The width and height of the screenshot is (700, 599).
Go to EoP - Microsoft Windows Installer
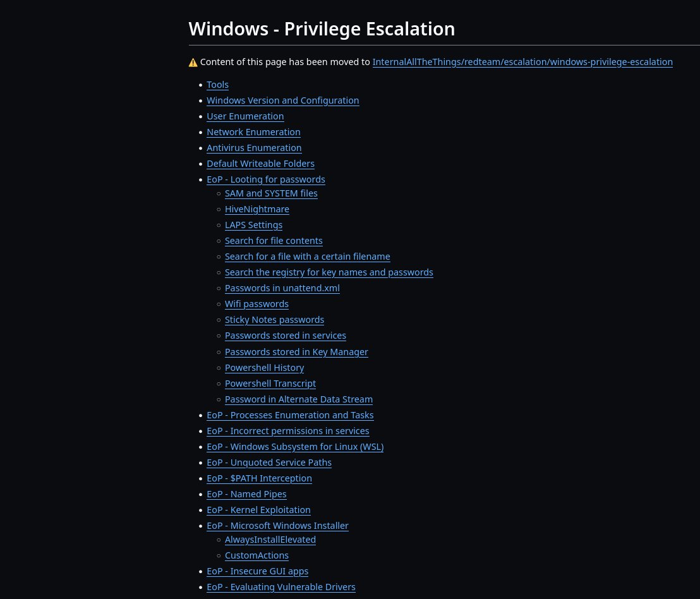(x=278, y=526)
